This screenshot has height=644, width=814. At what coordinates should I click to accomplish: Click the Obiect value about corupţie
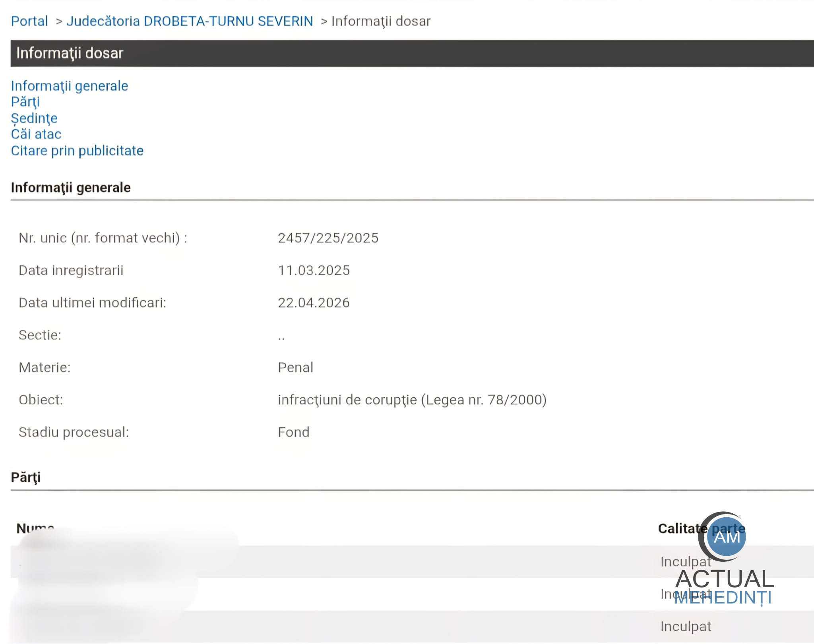click(412, 400)
